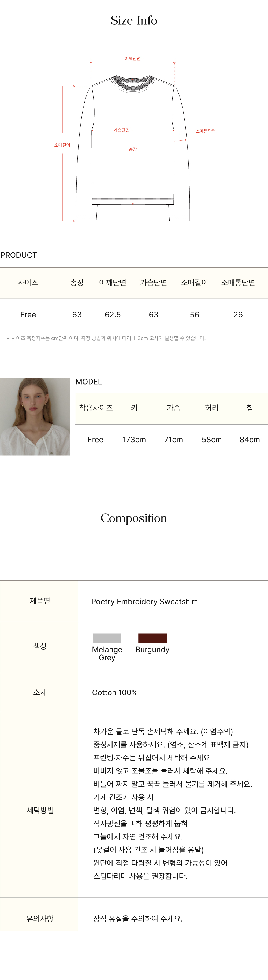The image size is (268, 980).
Task: Click the Cotton 100% material text
Action: 115,692
